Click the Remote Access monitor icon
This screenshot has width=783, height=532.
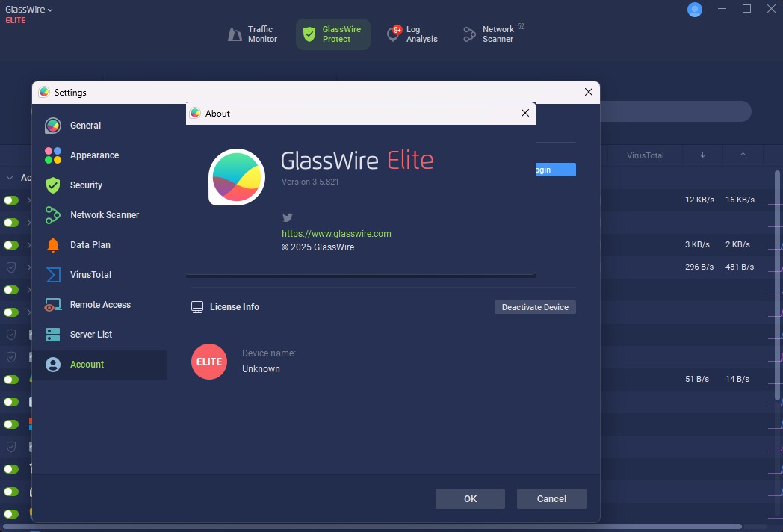click(53, 305)
